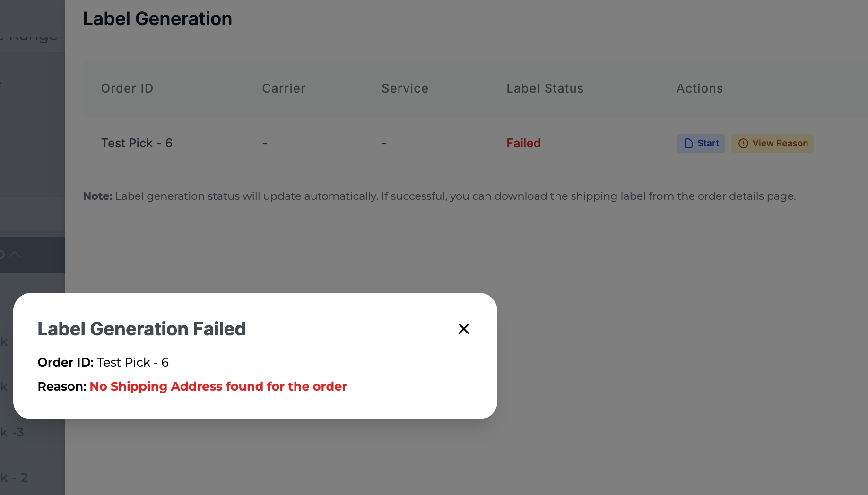The image size is (868, 495).
Task: Open the sidebar item ending in -3
Action: (x=12, y=432)
